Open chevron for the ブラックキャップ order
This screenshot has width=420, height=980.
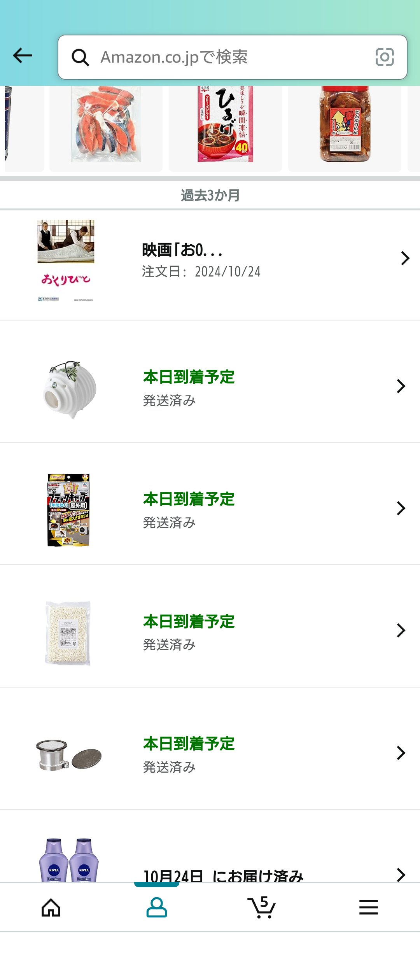pos(401,508)
